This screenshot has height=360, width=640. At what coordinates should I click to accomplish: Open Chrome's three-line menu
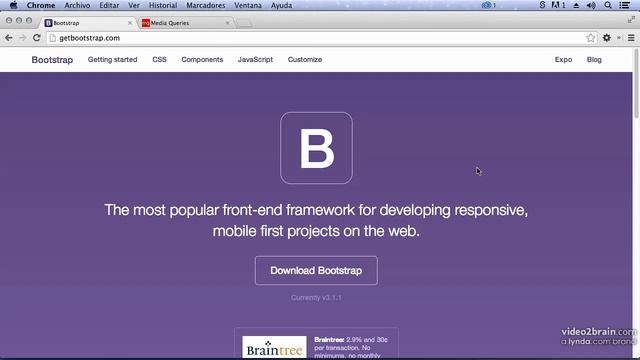tap(631, 38)
